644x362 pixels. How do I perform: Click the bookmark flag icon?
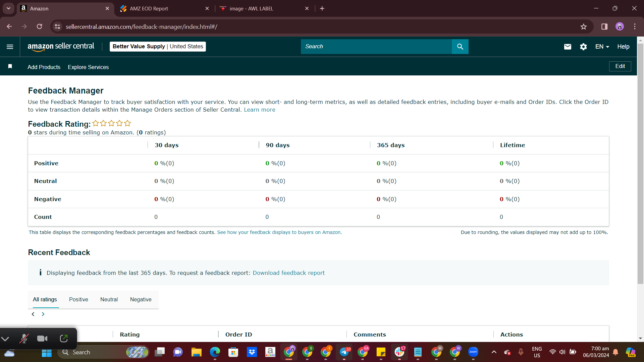click(x=10, y=66)
